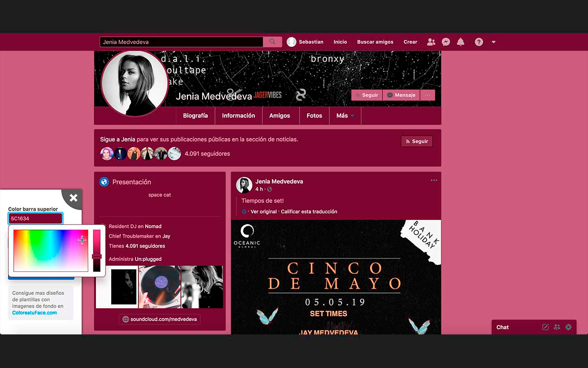Screen dimensions: 588x368
Task: Click Un:plugged page link
Action: tap(148, 259)
